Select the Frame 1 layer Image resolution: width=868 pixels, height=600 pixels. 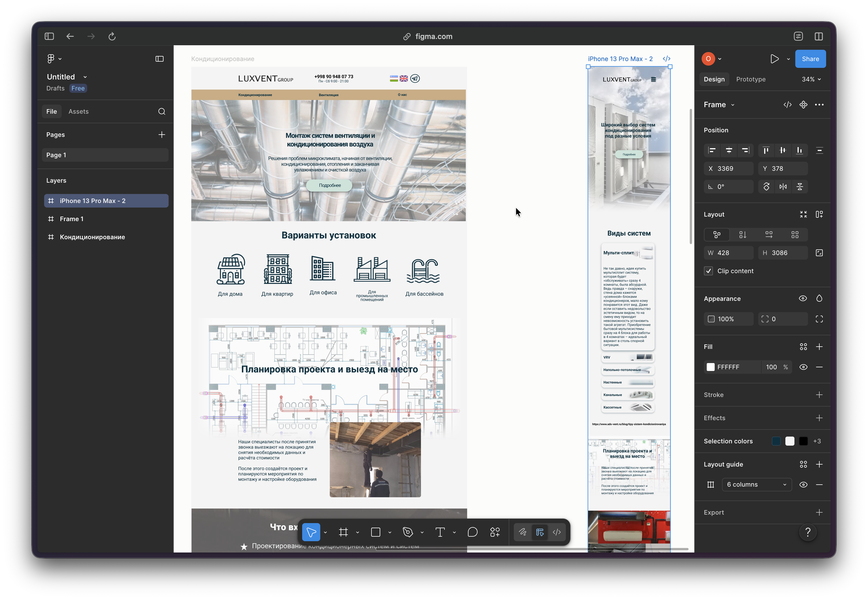click(x=106, y=219)
